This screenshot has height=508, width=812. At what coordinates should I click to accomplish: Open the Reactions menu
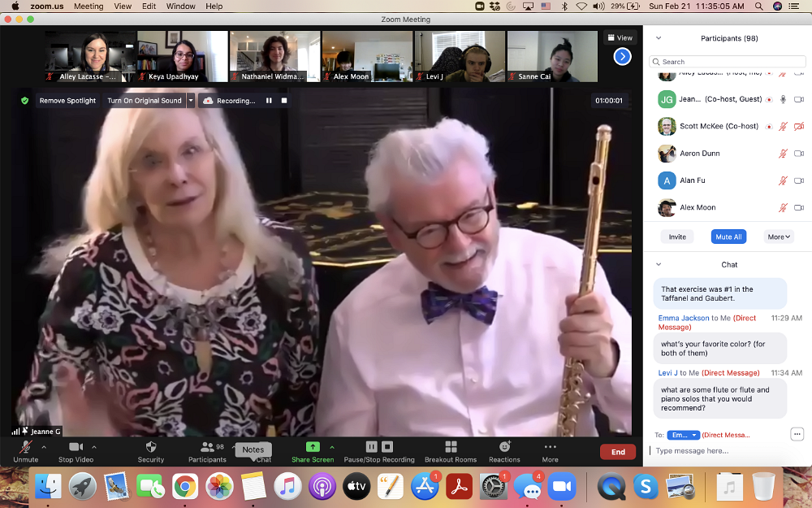504,451
